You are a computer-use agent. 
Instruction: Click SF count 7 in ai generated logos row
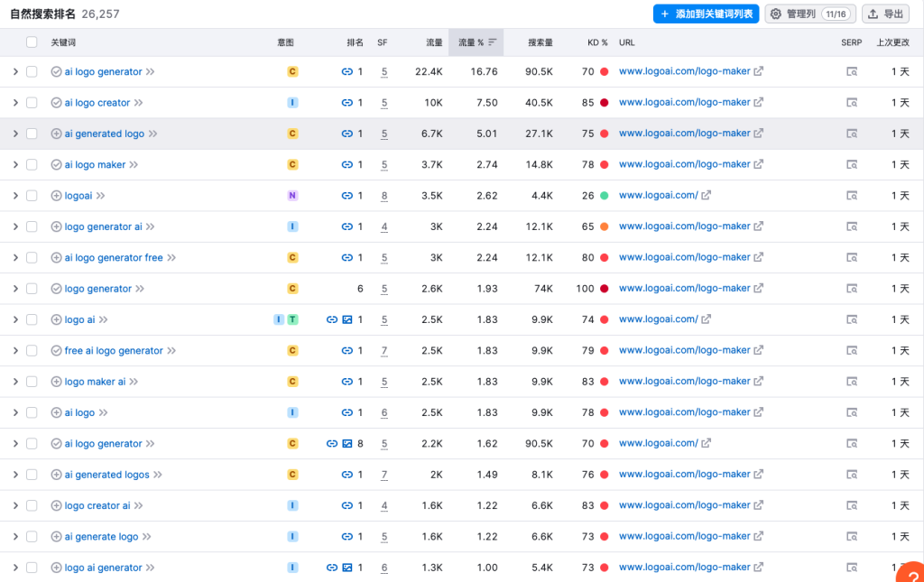384,475
